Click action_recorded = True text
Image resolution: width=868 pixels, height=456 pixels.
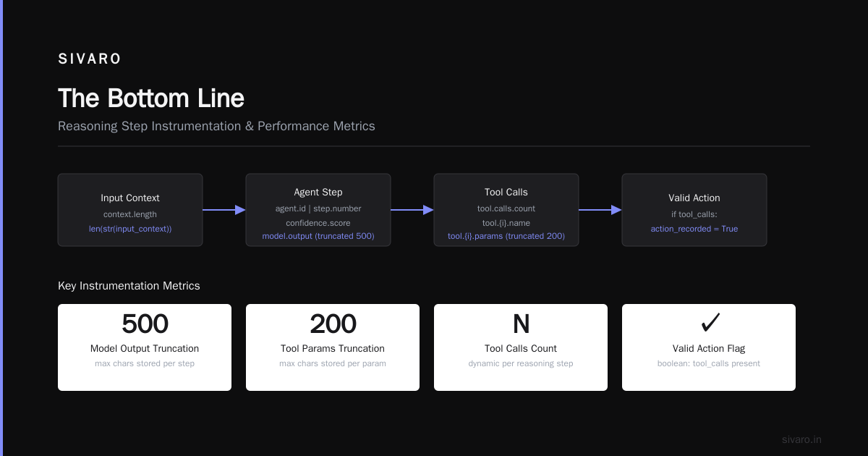[x=694, y=229]
